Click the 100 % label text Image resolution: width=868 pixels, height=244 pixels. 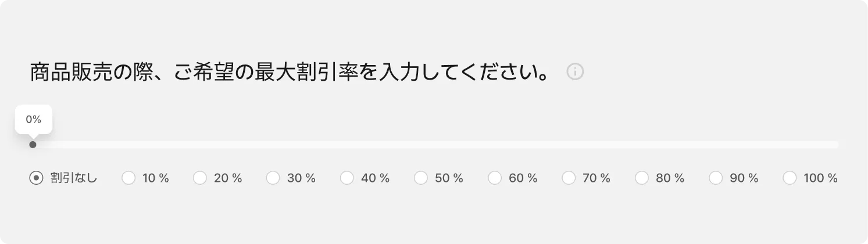pyautogui.click(x=820, y=178)
